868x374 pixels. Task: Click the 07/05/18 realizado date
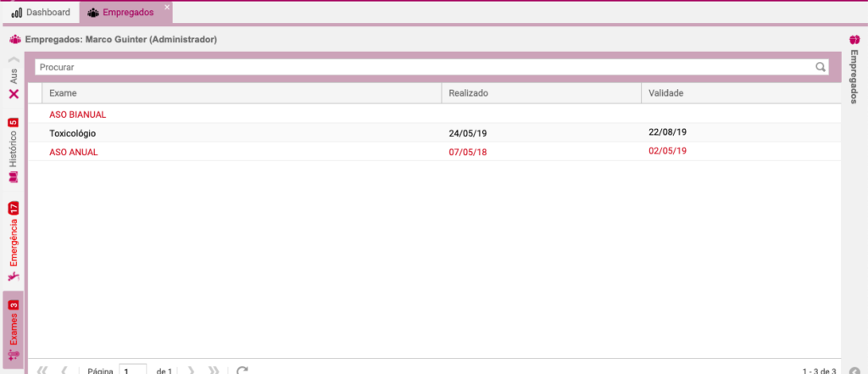[468, 153]
